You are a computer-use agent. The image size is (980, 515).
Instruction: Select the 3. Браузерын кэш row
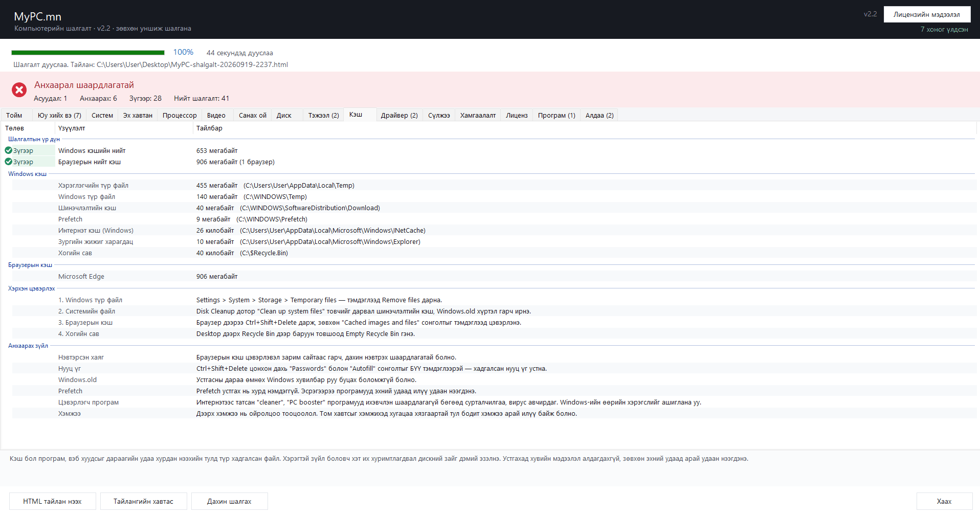tap(494, 322)
